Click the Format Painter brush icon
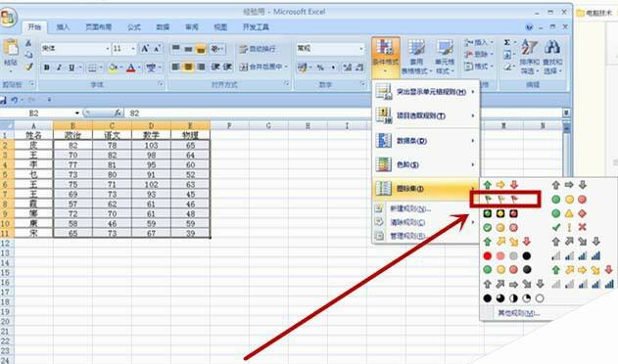The width and height of the screenshot is (618, 364). click(x=28, y=67)
